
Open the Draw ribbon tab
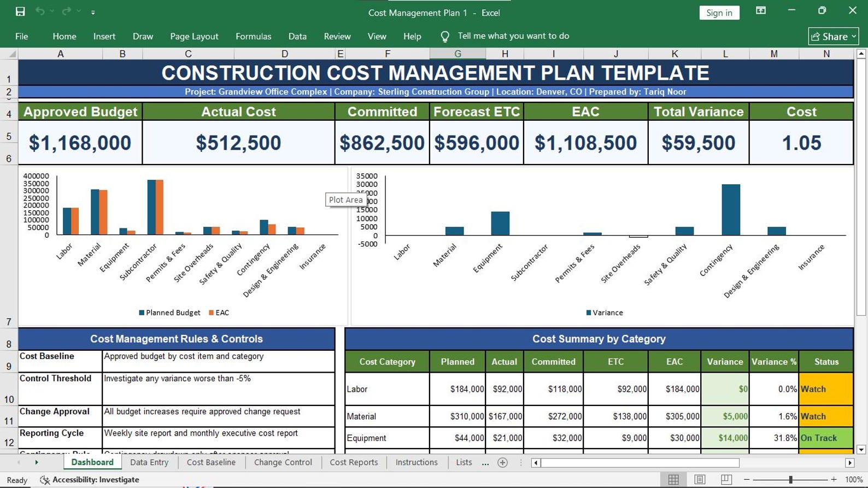(x=143, y=36)
